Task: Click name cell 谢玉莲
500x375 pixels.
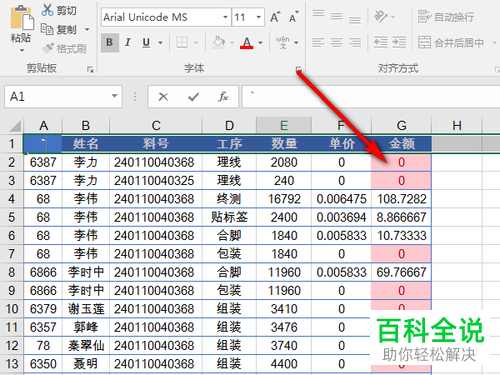Action: click(x=86, y=309)
